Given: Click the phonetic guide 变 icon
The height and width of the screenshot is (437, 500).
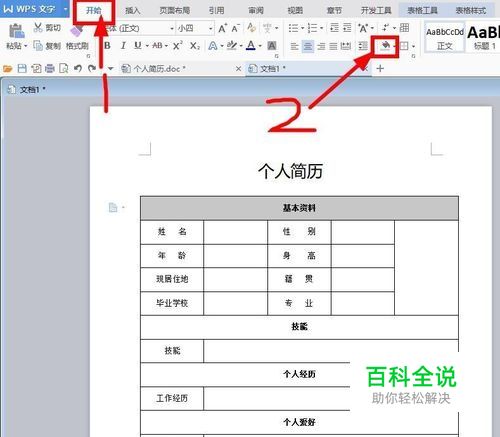Looking at the screenshot, I should (x=267, y=28).
